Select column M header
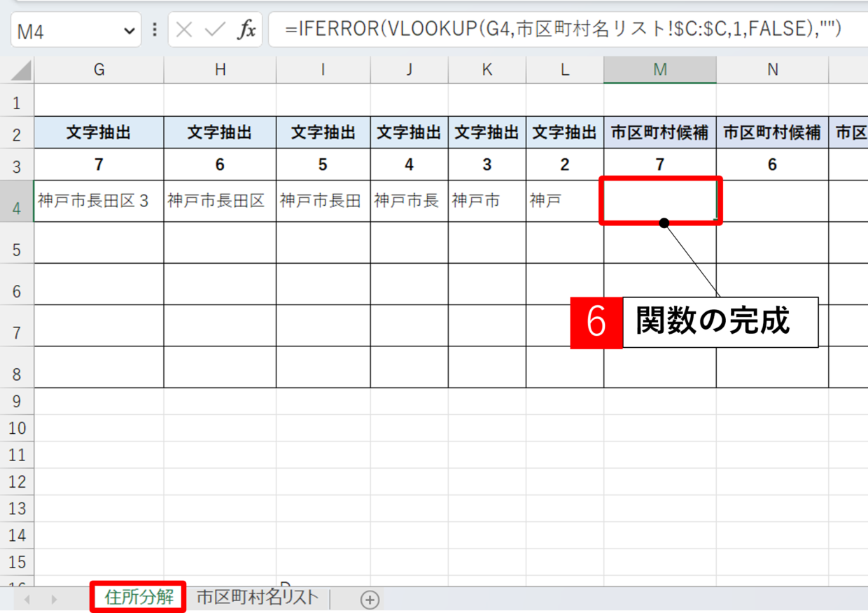Screen dimensions: 868x613 point(659,69)
